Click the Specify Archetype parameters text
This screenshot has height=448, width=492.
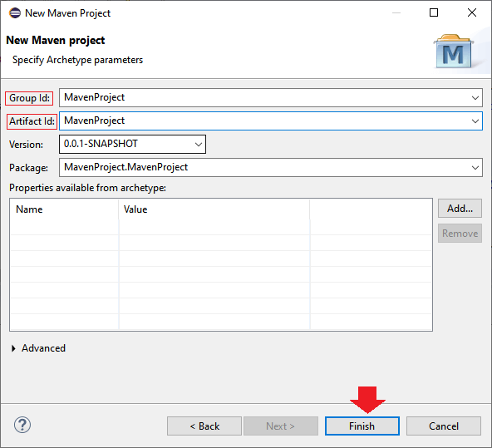click(77, 60)
